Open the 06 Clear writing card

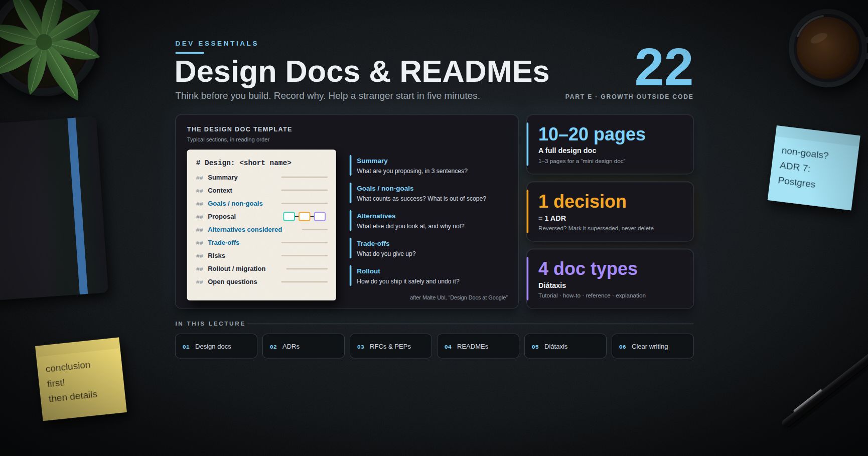[x=652, y=346]
